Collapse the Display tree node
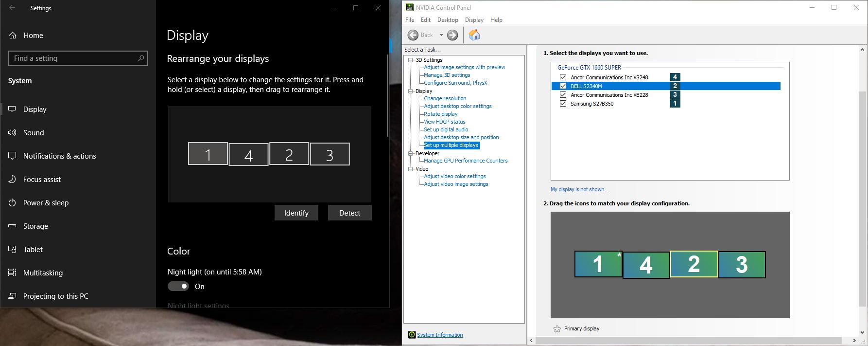 [411, 91]
